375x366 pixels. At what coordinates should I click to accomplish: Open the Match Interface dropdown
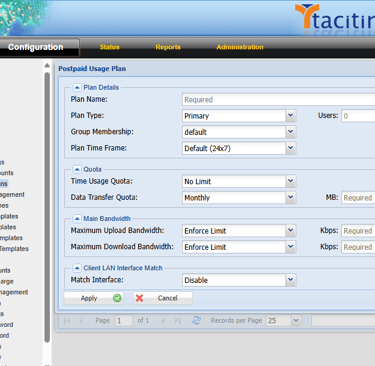point(291,280)
